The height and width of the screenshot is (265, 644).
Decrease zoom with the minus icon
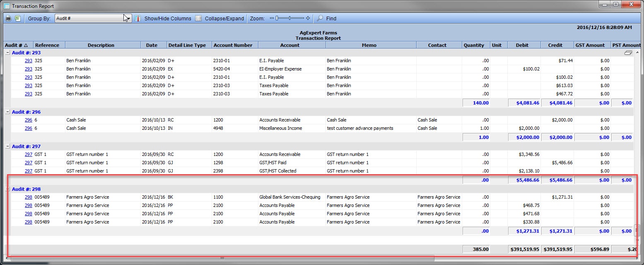272,18
